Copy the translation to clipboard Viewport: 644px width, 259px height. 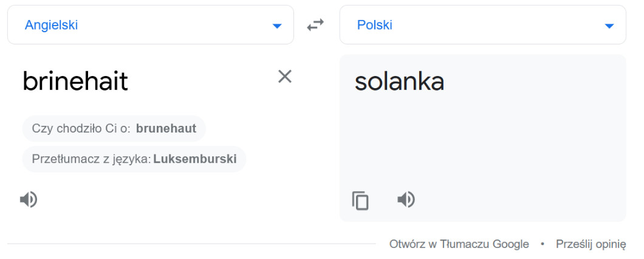[360, 200]
